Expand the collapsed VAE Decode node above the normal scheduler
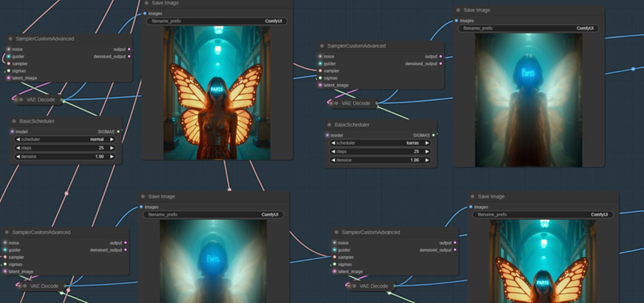Image resolution: width=644 pixels, height=303 pixels. coord(21,100)
